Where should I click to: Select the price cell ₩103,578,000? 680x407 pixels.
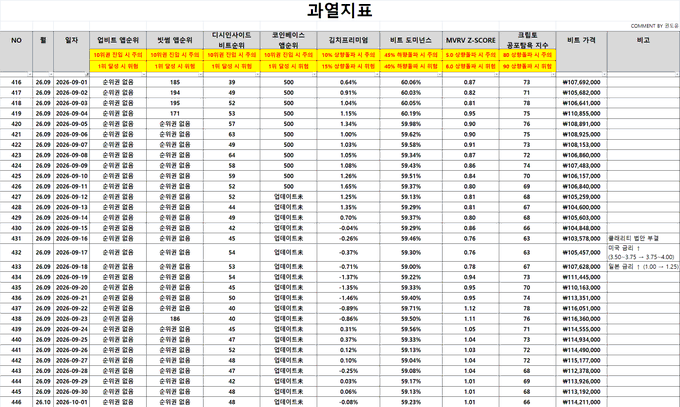(582, 238)
